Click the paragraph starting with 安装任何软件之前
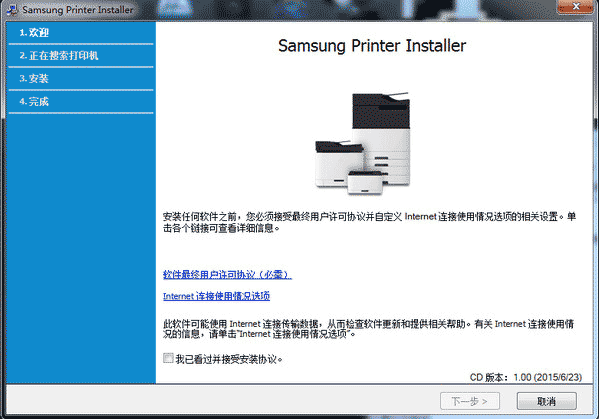This screenshot has height=419, width=599. click(x=369, y=222)
